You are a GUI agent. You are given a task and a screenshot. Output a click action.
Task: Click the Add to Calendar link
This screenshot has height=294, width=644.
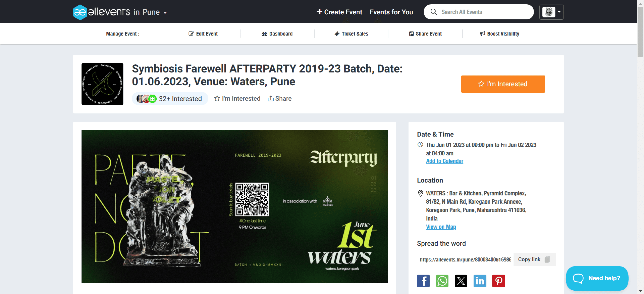(x=444, y=161)
